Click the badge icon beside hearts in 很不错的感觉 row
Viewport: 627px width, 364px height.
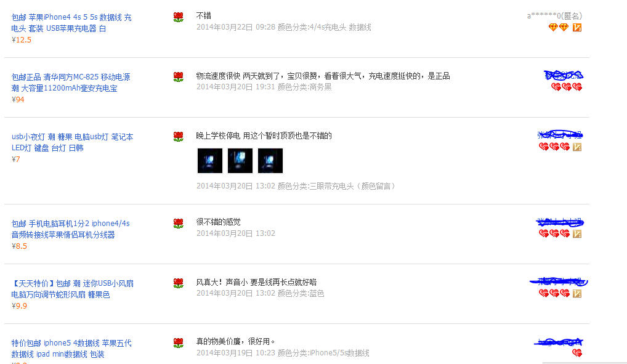(577, 233)
